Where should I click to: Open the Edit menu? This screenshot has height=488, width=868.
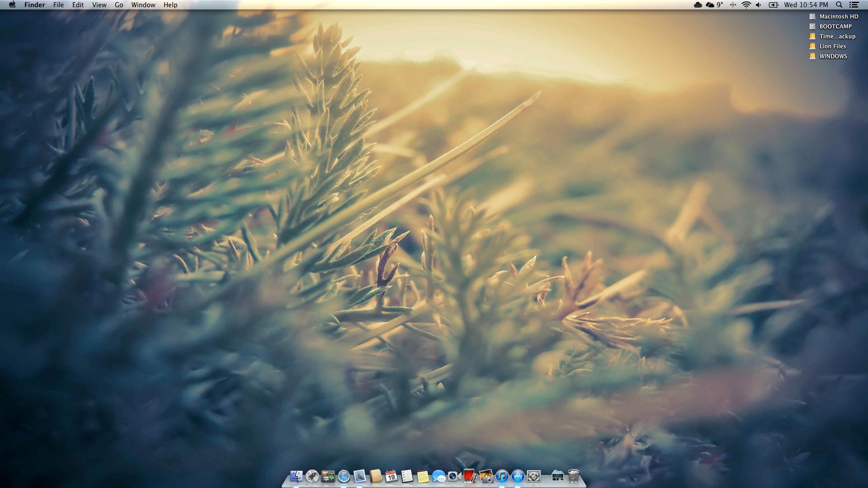[x=78, y=5]
